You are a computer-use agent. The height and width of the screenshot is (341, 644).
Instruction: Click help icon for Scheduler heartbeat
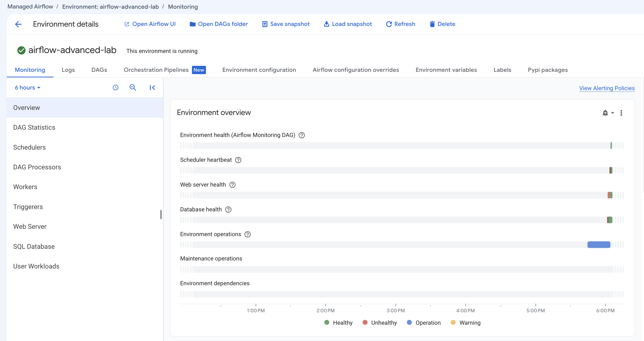(x=238, y=160)
